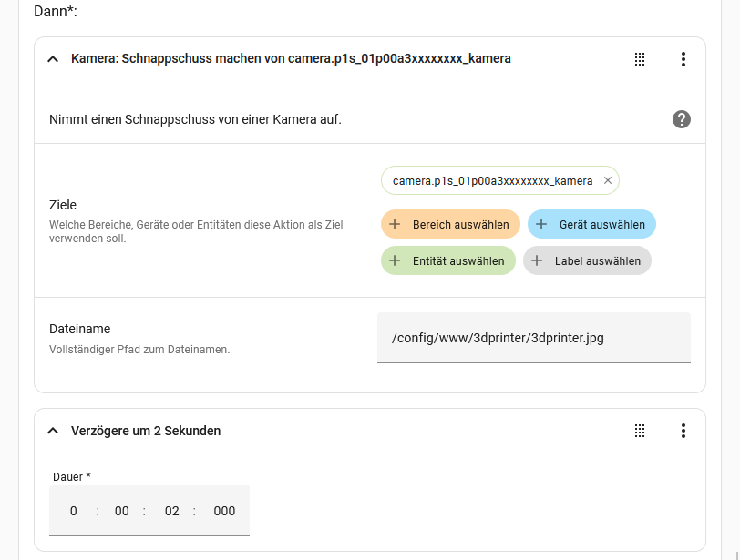Screen dimensions: 740x560
Task: Open help for the Schnappschuss action
Action: coord(681,119)
